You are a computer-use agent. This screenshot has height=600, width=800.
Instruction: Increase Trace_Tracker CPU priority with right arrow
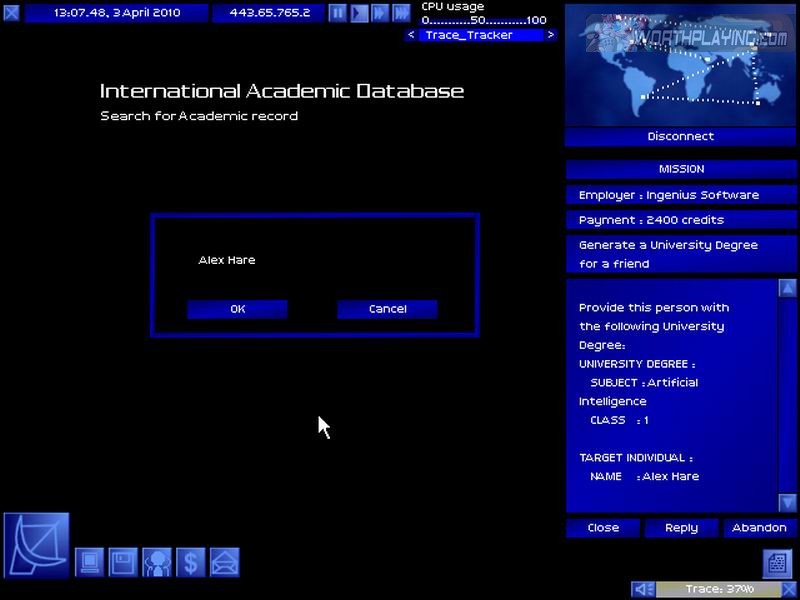click(551, 35)
